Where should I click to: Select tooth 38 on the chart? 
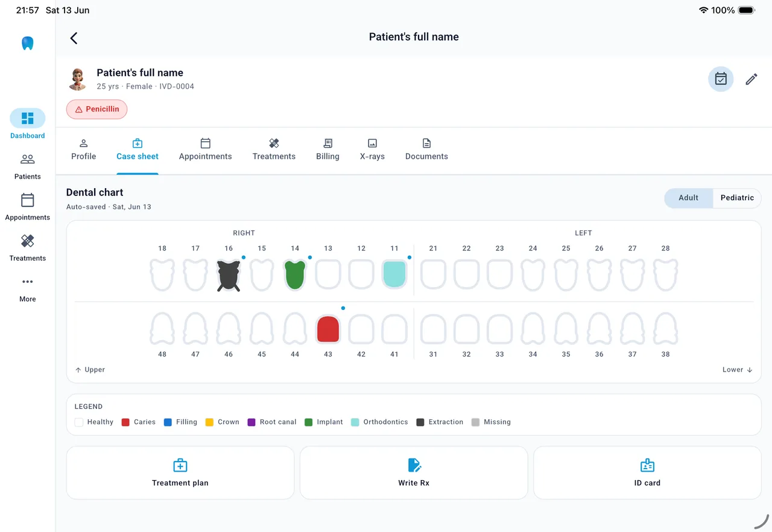point(665,329)
